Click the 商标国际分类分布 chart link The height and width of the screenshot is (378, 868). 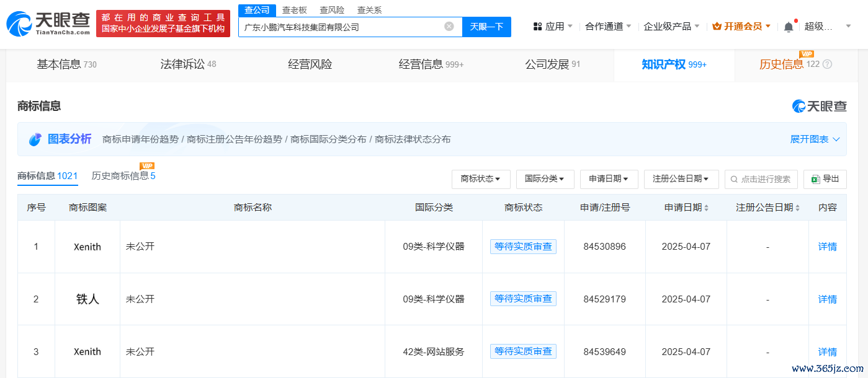coord(328,139)
